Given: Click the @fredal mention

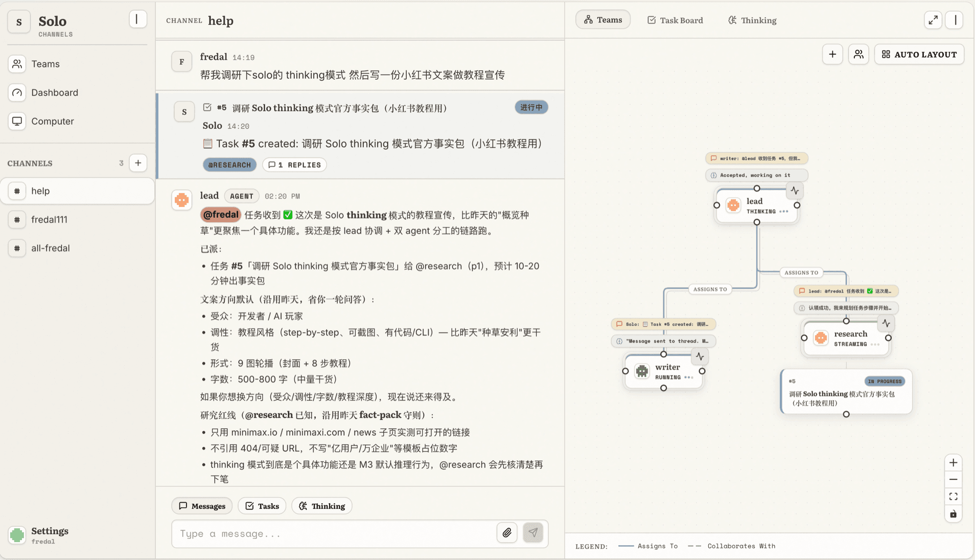Looking at the screenshot, I should (221, 215).
